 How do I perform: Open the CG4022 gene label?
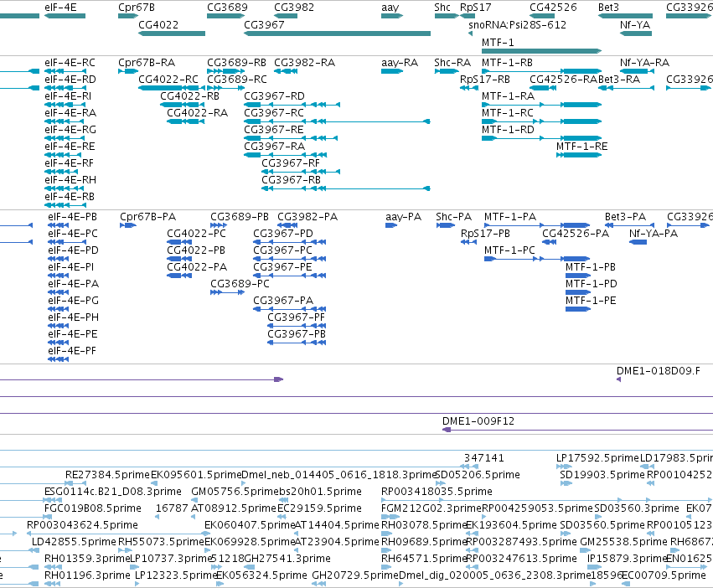(x=158, y=24)
